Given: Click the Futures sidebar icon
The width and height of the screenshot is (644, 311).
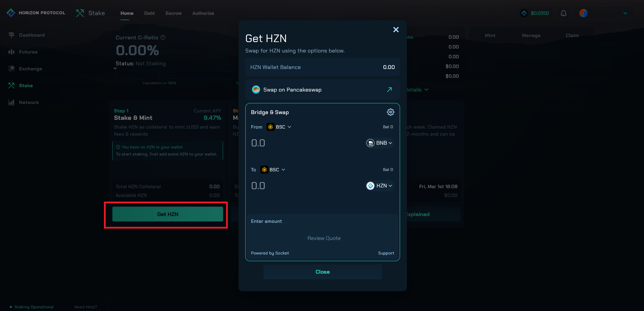Looking at the screenshot, I should 11,52.
